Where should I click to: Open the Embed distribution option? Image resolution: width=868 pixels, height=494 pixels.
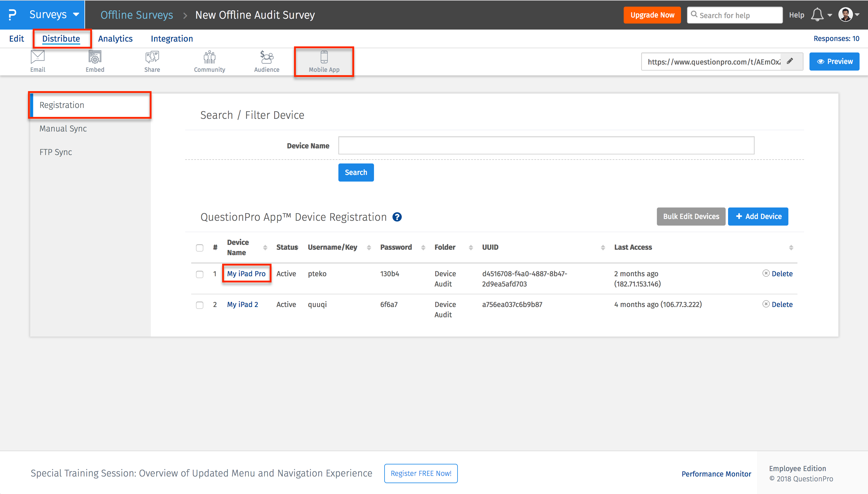pyautogui.click(x=95, y=62)
